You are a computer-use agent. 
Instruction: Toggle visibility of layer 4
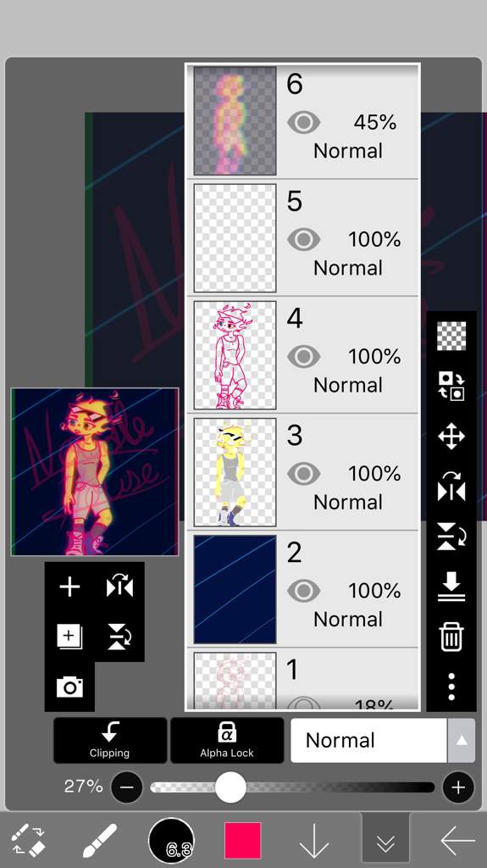pos(303,357)
